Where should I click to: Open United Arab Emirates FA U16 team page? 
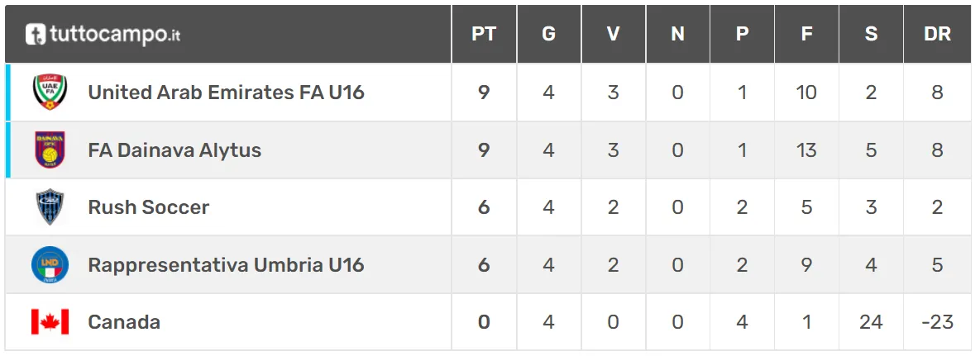tap(226, 92)
